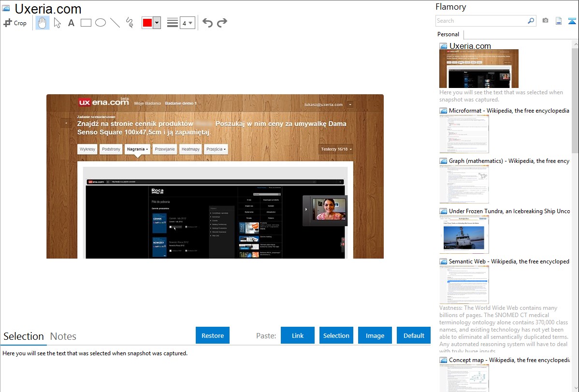Click the blue document icon beside the camera
The width and height of the screenshot is (579, 392).
pyautogui.click(x=559, y=21)
